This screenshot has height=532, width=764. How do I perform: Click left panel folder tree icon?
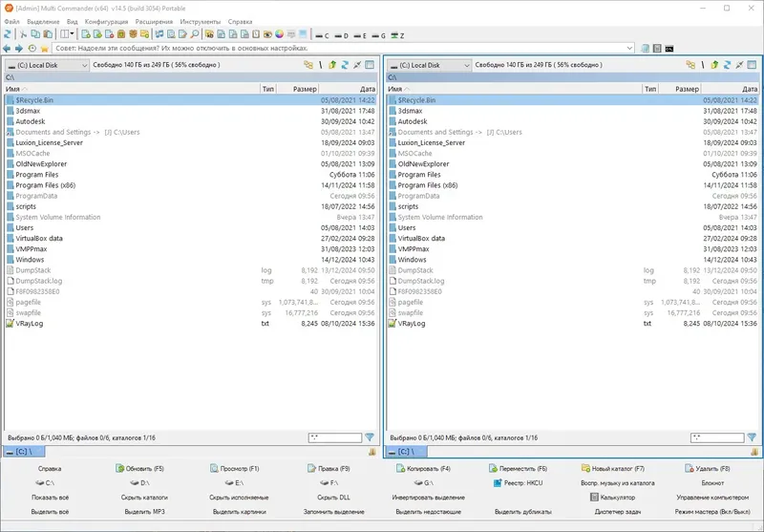(x=308, y=64)
